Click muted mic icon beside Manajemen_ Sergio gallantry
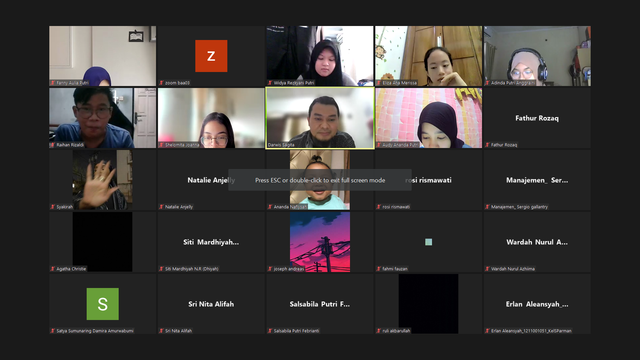The width and height of the screenshot is (640, 360). (487, 207)
